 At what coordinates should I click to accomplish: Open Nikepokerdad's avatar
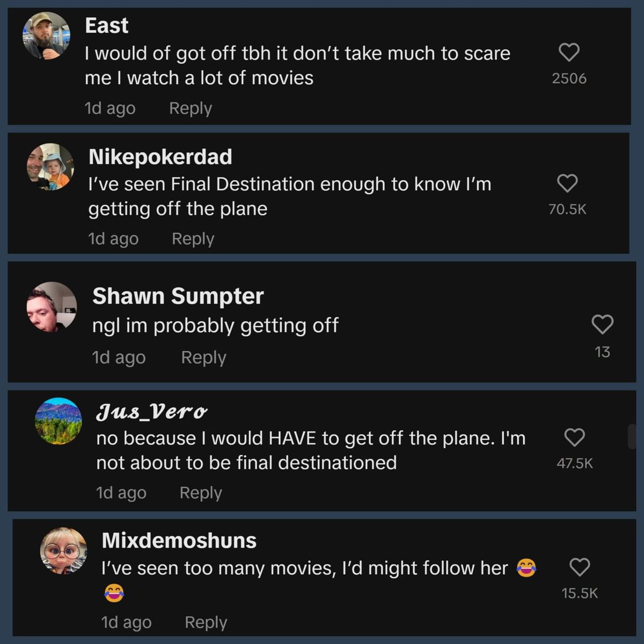point(50,166)
